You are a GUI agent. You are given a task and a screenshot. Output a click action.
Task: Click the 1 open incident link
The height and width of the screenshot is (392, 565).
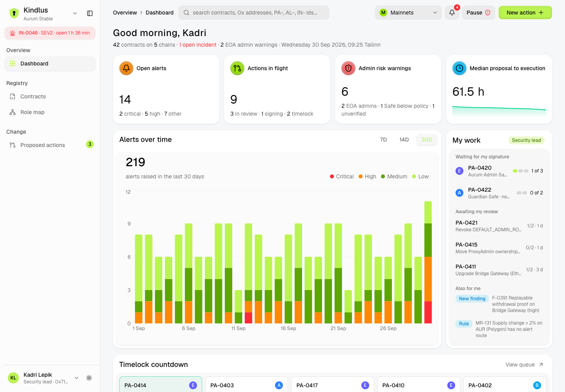tap(198, 45)
